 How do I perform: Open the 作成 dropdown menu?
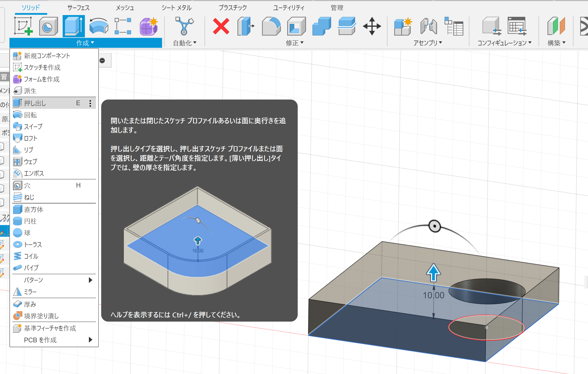(85, 43)
